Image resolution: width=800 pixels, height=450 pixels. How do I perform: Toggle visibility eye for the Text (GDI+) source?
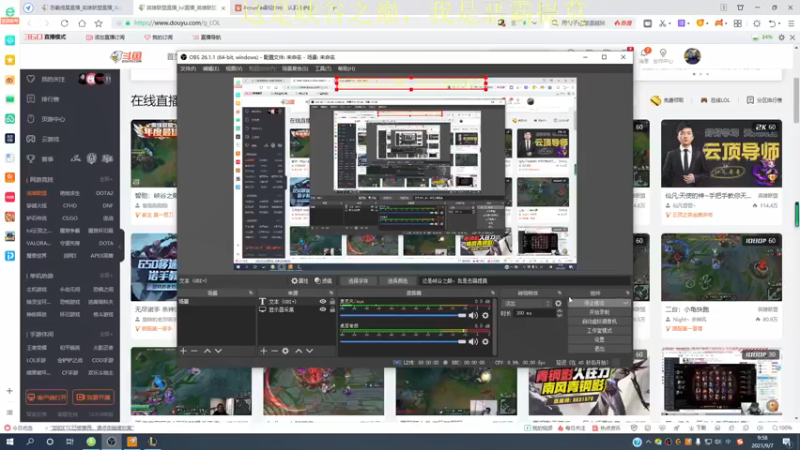tap(322, 302)
